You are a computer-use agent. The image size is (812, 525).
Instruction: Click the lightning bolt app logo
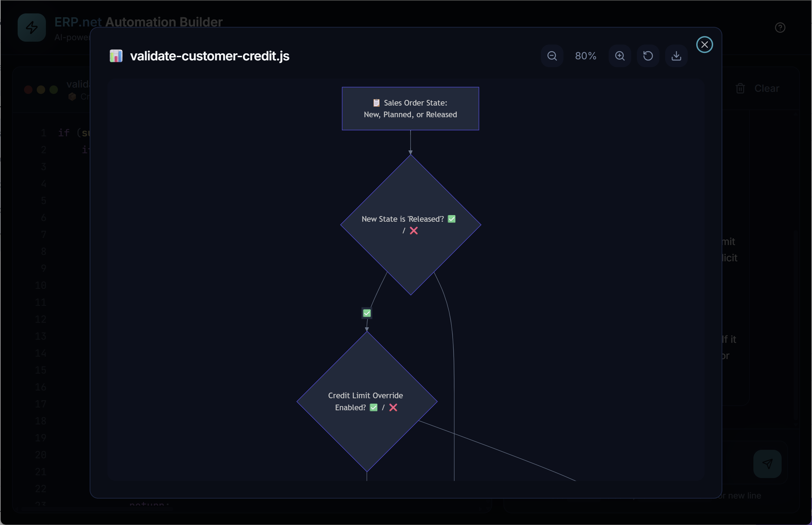click(x=32, y=28)
